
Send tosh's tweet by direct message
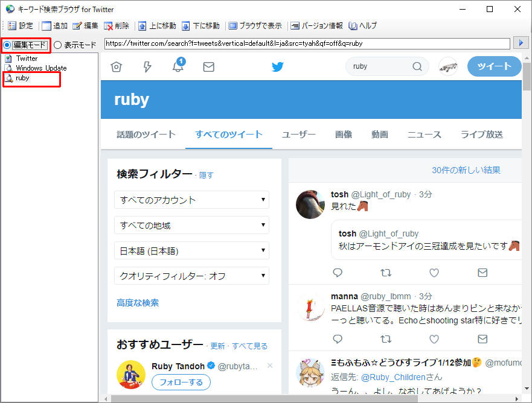point(482,273)
